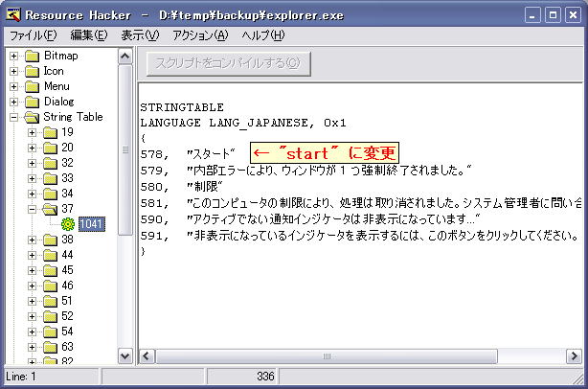Open the アクション(A) menu

pyautogui.click(x=200, y=35)
